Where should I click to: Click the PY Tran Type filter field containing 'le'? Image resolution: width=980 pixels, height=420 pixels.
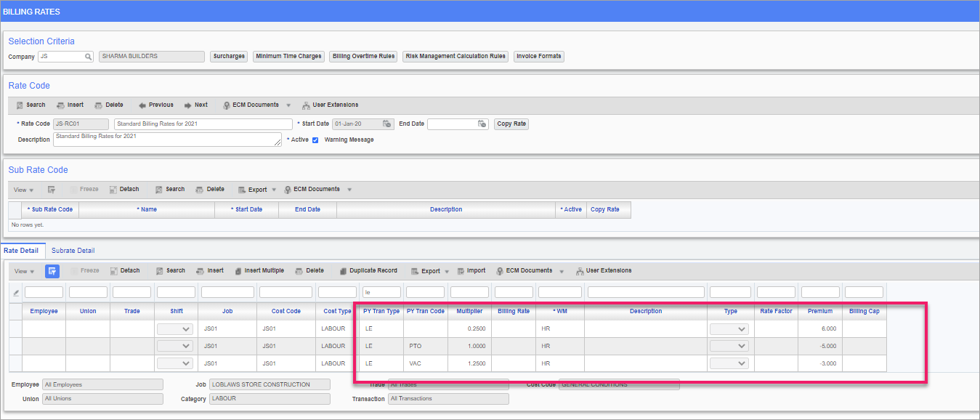coord(381,293)
